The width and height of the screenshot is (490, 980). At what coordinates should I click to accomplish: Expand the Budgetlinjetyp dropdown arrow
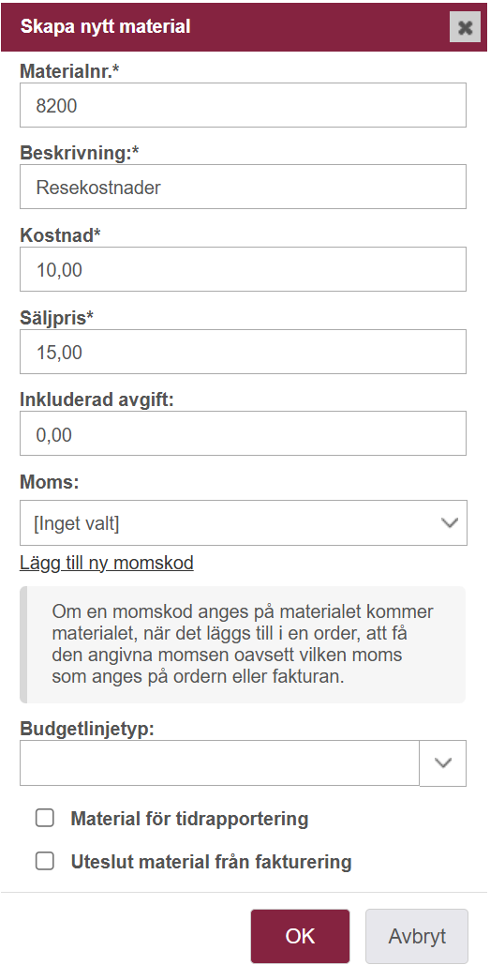tap(443, 763)
